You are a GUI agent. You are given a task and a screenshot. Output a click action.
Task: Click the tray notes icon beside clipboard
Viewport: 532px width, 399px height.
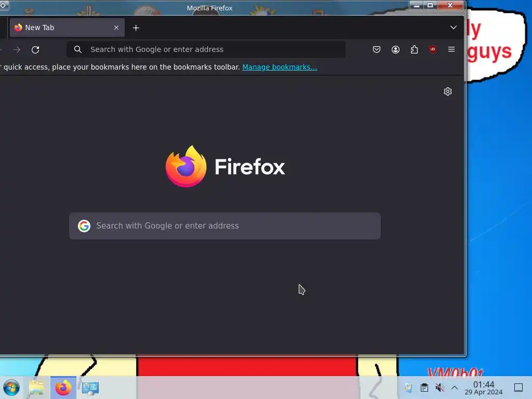pos(408,388)
